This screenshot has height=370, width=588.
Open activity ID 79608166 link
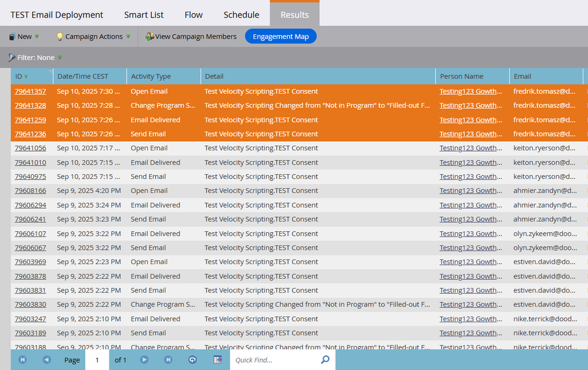31,191
